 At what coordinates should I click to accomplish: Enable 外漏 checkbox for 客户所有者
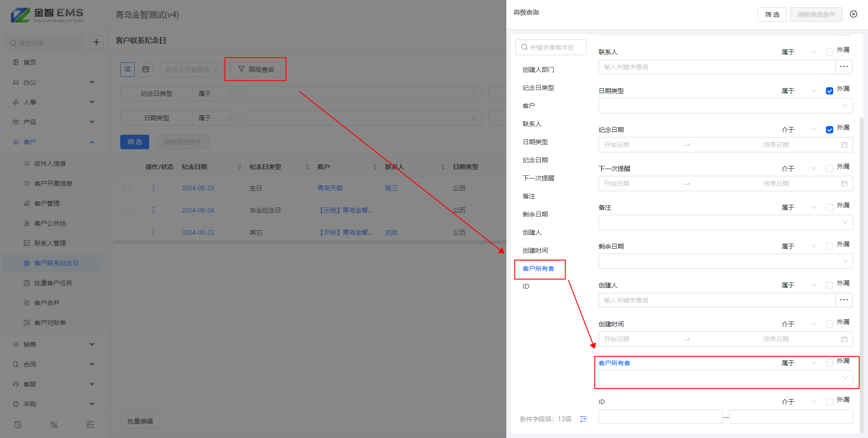[x=829, y=363]
